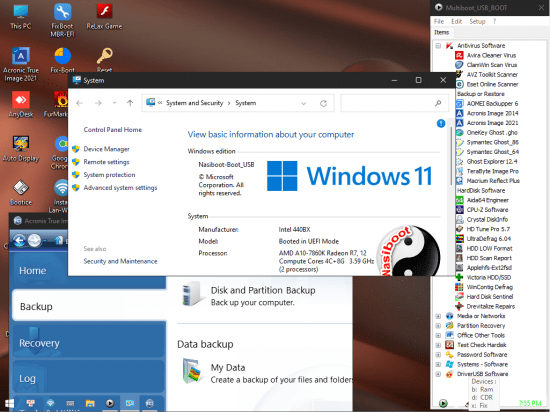Collapse the Antivirus Software tree node

click(438, 46)
